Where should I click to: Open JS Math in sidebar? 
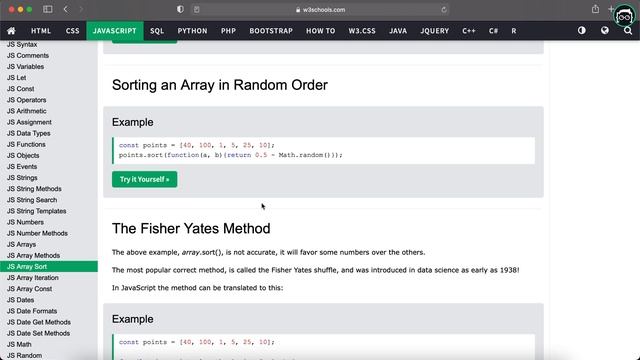pyautogui.click(x=19, y=344)
